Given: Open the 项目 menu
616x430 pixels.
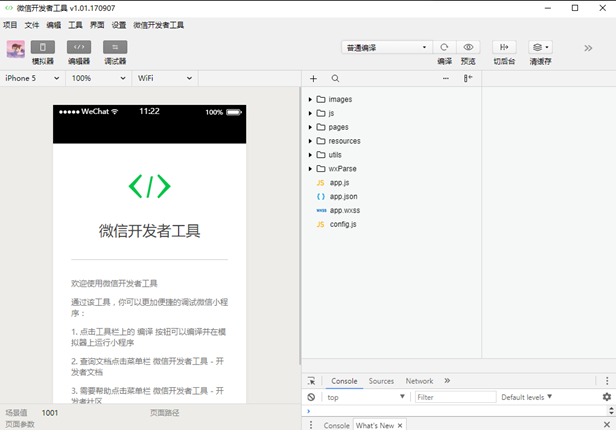Looking at the screenshot, I should click(10, 25).
